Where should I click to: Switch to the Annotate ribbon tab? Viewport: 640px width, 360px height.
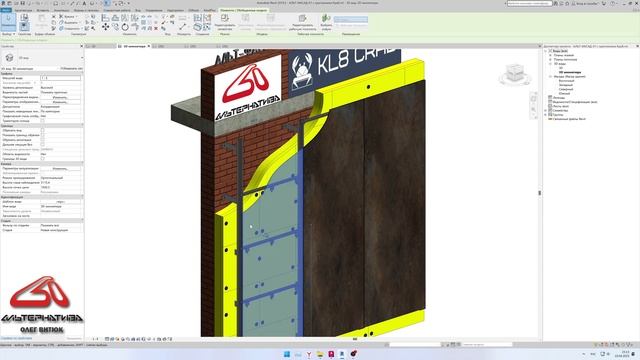62,10
